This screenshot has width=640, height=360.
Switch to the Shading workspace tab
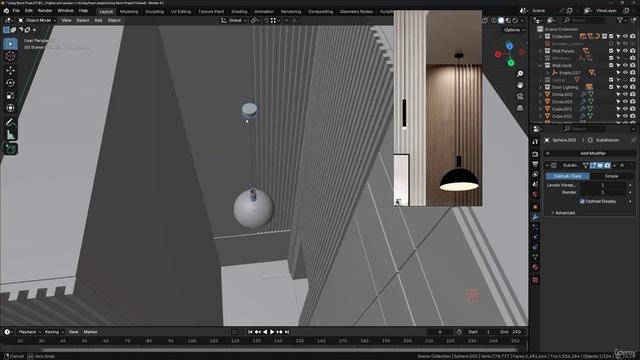coord(239,11)
